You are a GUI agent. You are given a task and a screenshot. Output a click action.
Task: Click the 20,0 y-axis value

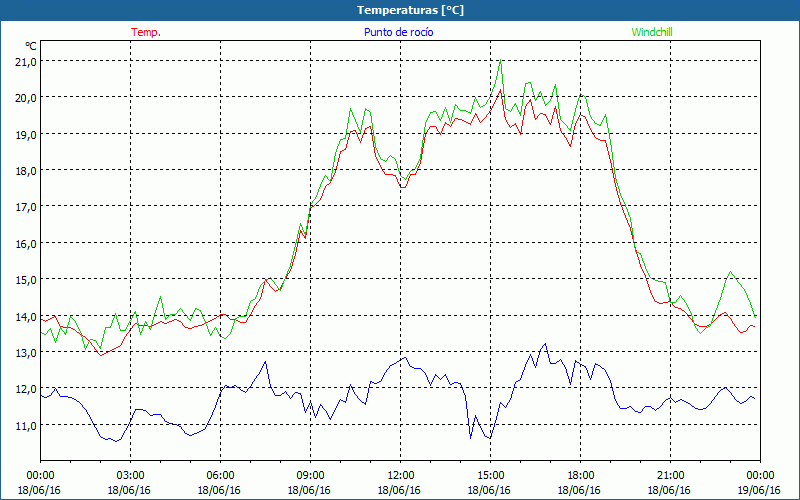[27, 97]
